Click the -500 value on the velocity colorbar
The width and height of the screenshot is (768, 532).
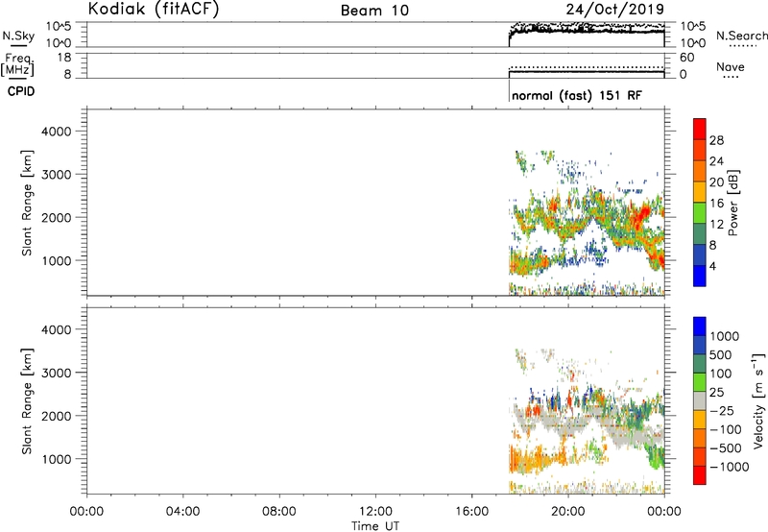(726, 448)
